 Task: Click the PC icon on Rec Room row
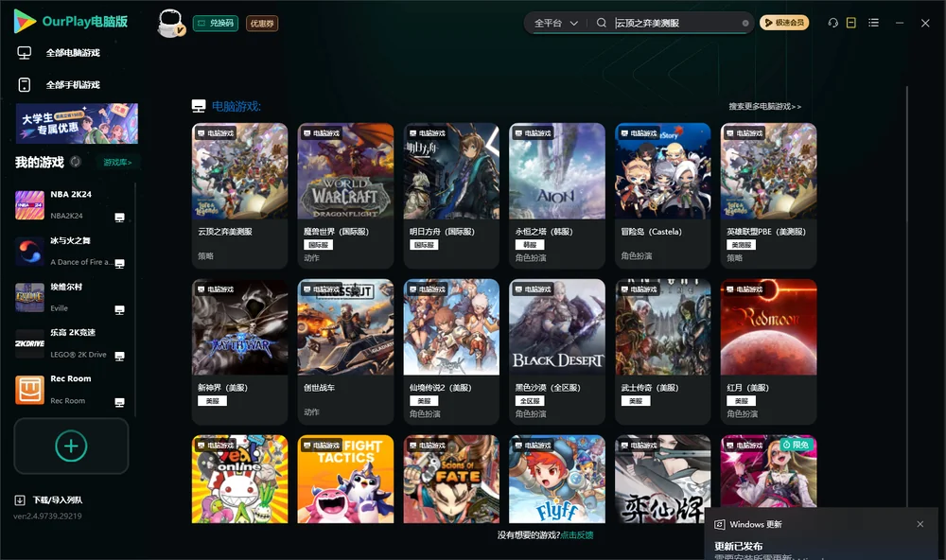point(119,403)
